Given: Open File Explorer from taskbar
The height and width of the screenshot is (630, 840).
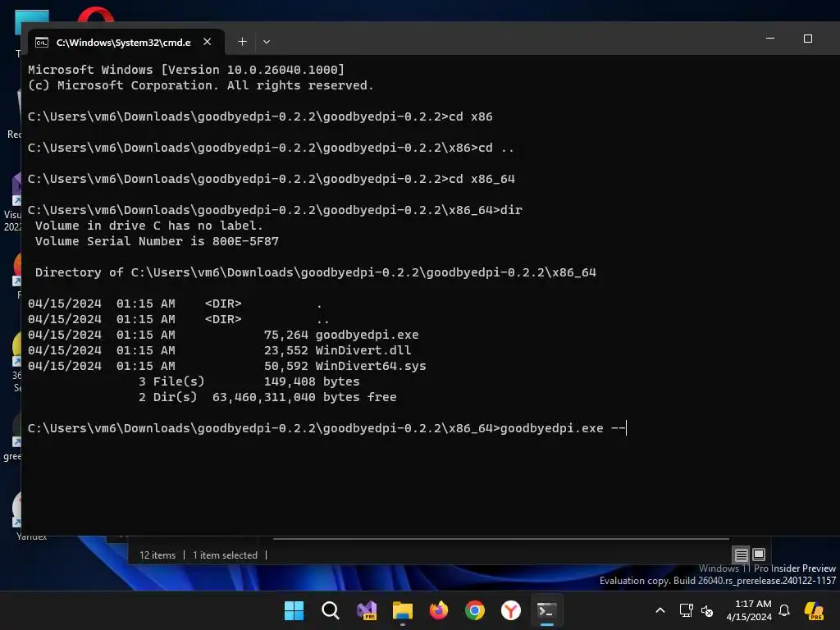Looking at the screenshot, I should point(403,610).
